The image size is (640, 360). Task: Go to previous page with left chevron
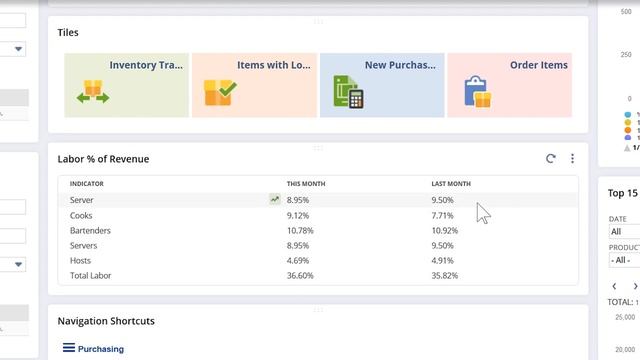614,286
